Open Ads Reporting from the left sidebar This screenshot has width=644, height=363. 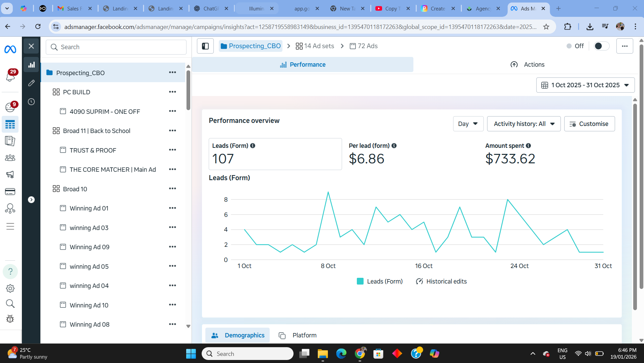click(10, 141)
